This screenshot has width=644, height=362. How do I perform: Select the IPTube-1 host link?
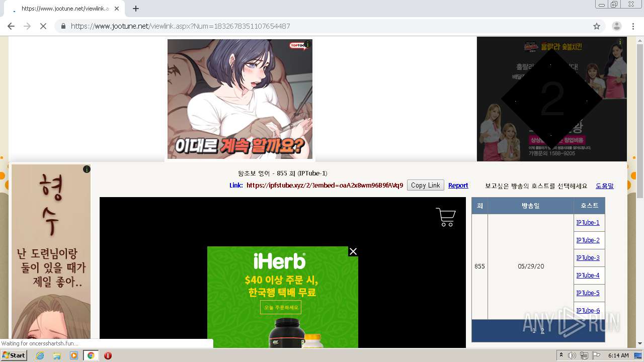pyautogui.click(x=588, y=223)
